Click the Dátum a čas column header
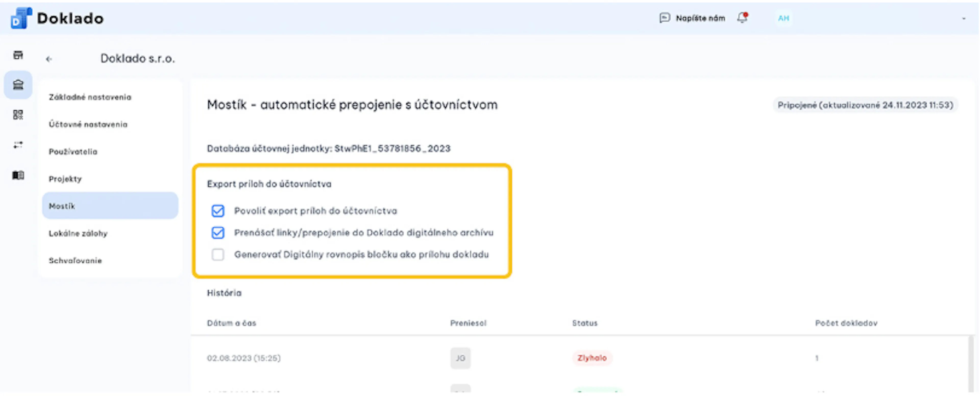The height and width of the screenshot is (396, 980). pyautogui.click(x=231, y=323)
